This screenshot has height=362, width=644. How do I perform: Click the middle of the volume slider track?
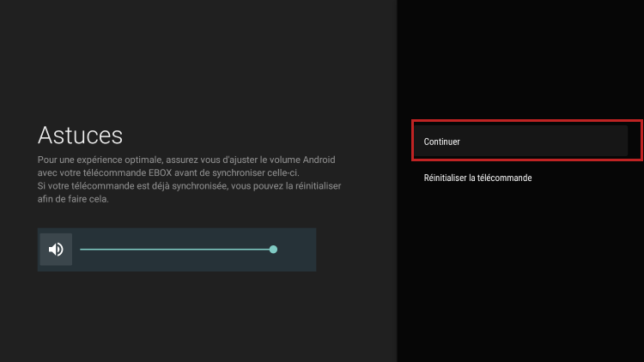[176, 250]
